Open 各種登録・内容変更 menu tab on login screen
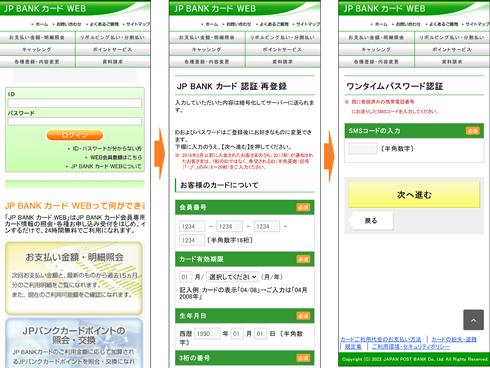Screen dimensions: 490x368 (37, 62)
